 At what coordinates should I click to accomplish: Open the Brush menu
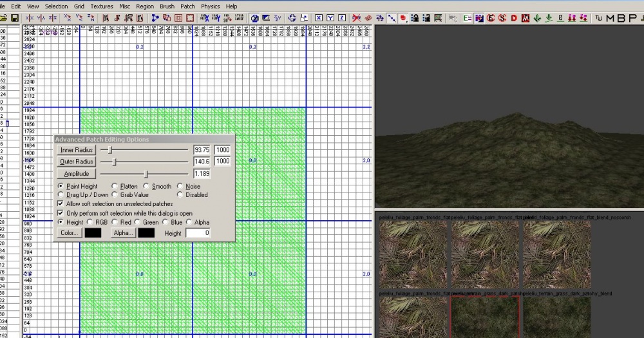(x=167, y=6)
